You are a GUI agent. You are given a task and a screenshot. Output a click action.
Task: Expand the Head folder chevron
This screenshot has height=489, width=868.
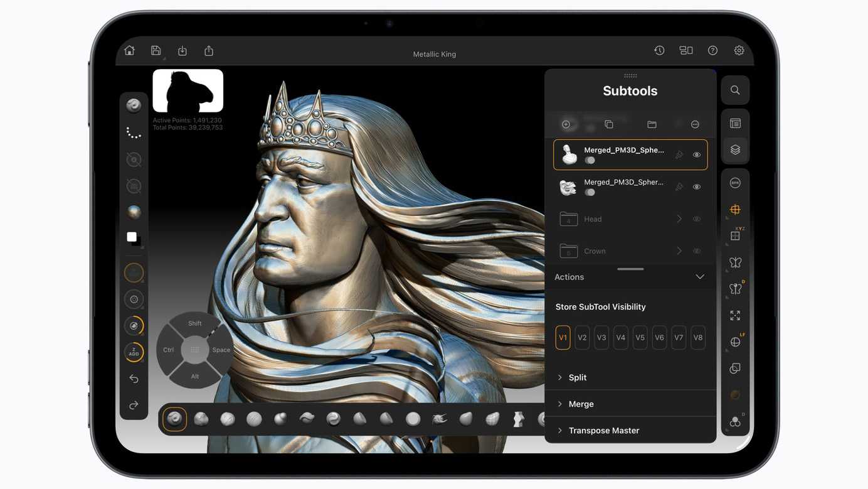click(x=679, y=219)
